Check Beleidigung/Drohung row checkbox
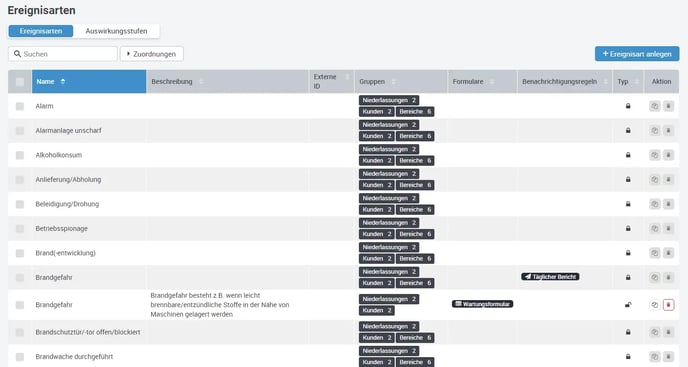The height and width of the screenshot is (367, 688). [x=20, y=204]
